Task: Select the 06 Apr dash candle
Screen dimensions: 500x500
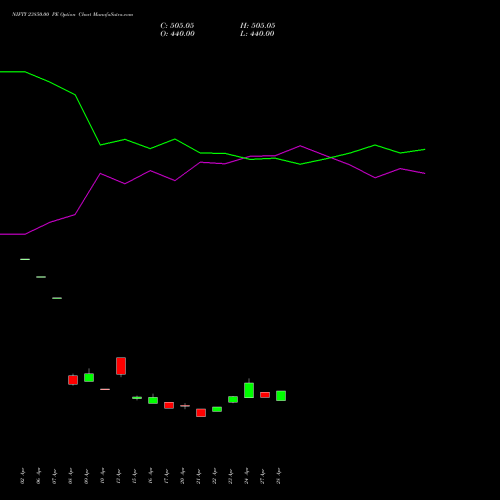Action: coord(41,277)
